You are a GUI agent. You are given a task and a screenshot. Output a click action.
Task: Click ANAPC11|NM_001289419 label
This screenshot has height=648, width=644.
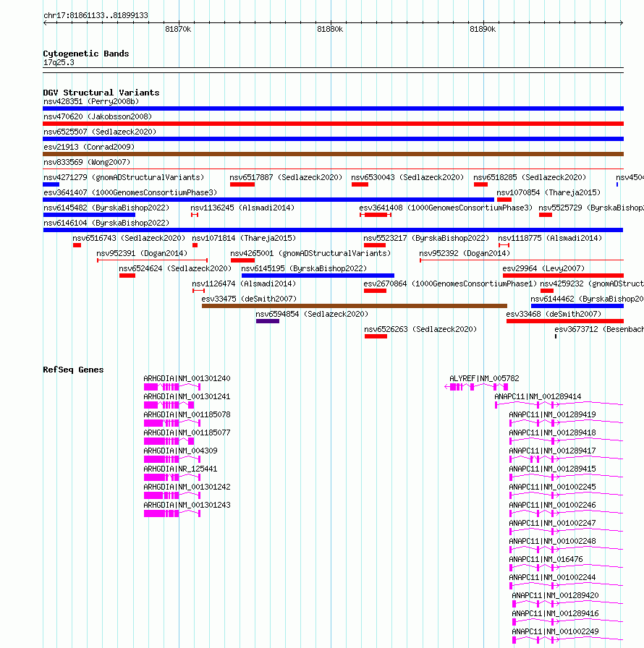point(552,415)
